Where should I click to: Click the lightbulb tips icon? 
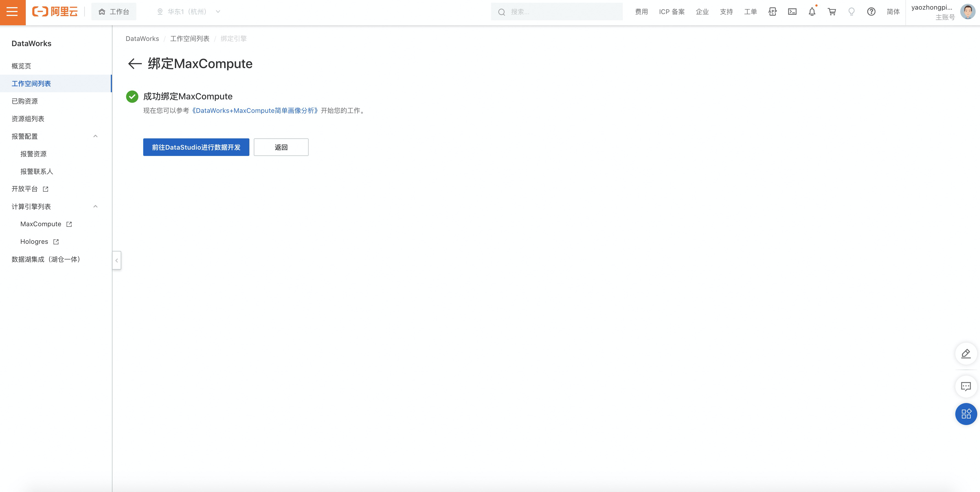pyautogui.click(x=851, y=12)
